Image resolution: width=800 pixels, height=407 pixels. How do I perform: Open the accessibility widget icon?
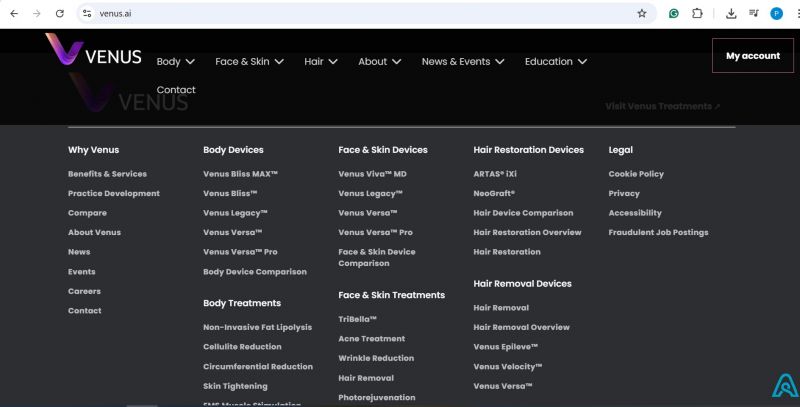coord(786,386)
